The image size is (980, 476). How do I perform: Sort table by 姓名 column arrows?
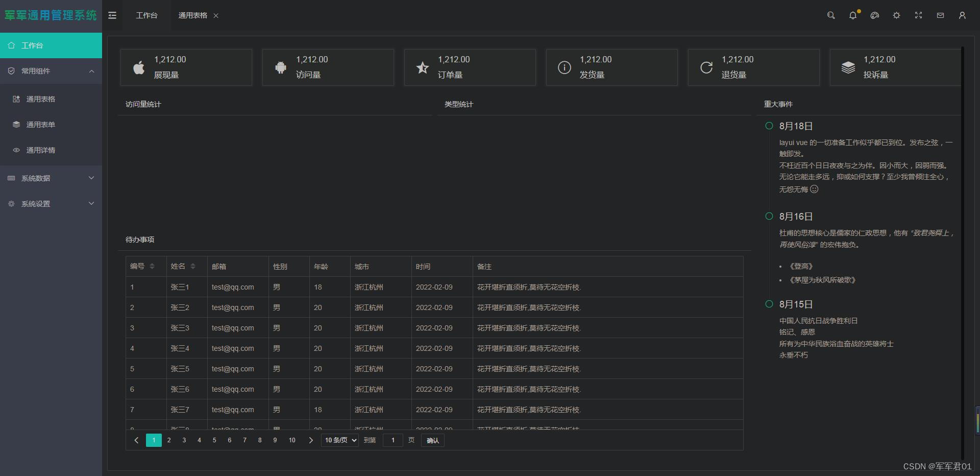[193, 266]
